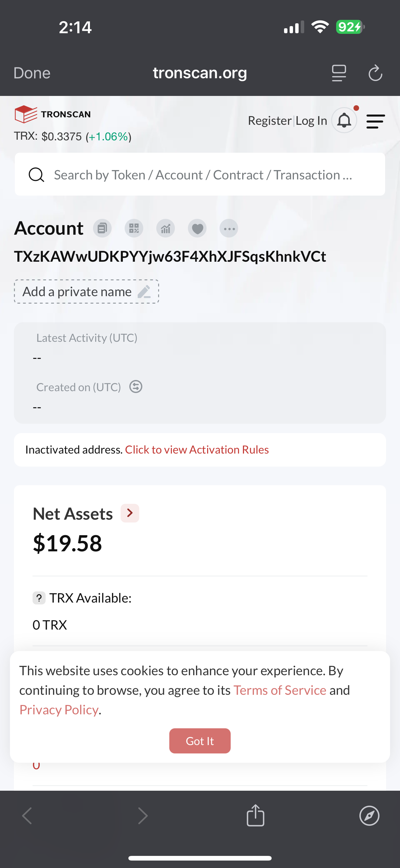Toggle Created on time display format

[136, 387]
